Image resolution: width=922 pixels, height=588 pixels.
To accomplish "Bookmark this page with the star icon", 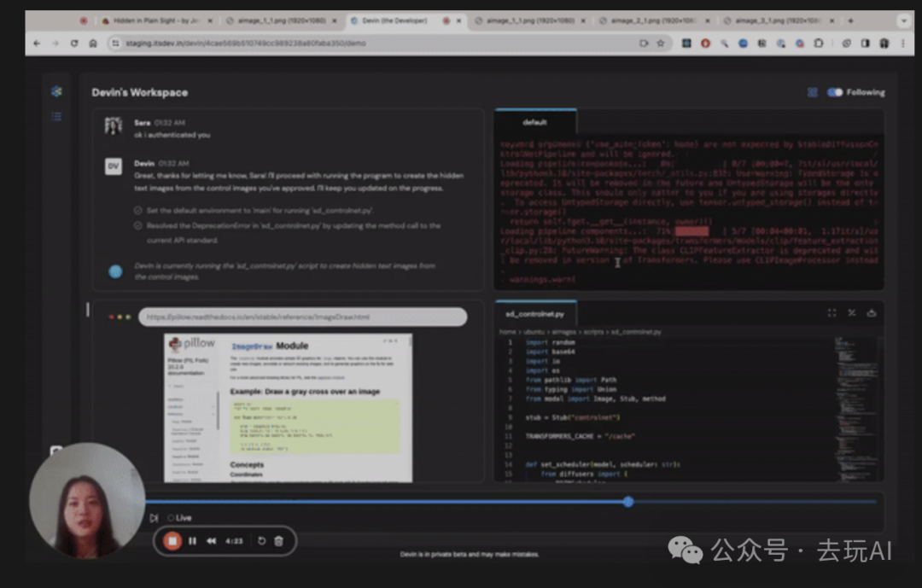I will click(x=660, y=43).
